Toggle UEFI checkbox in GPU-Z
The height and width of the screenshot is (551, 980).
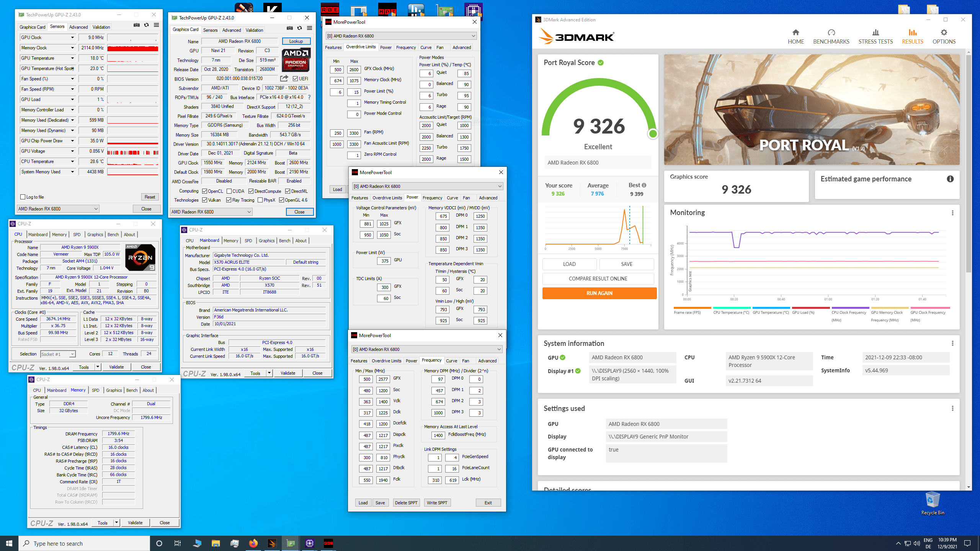tap(295, 79)
